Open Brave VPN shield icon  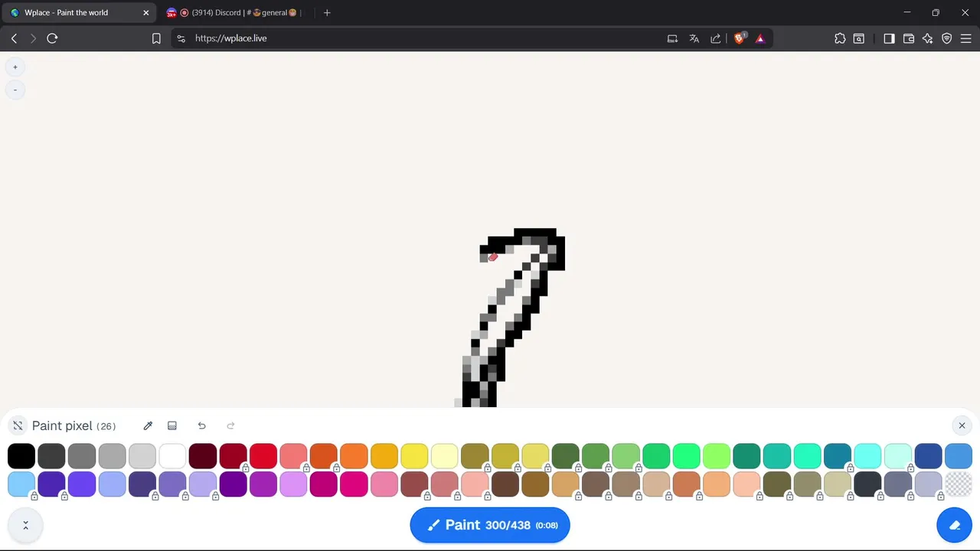tap(947, 38)
